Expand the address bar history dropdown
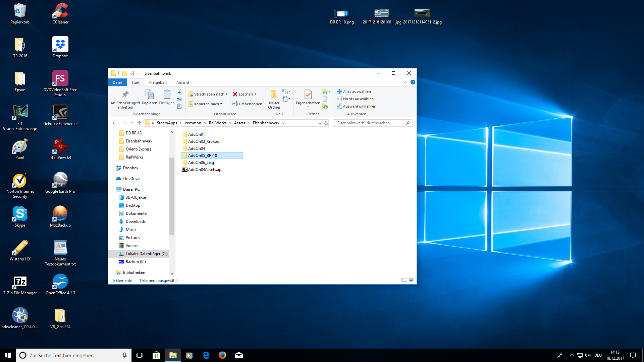Image resolution: width=644 pixels, height=362 pixels. (x=320, y=123)
